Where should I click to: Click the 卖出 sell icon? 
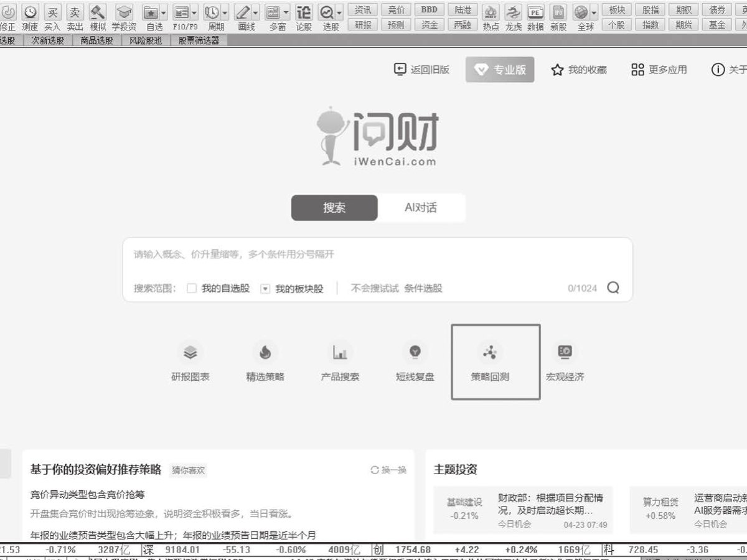75,12
